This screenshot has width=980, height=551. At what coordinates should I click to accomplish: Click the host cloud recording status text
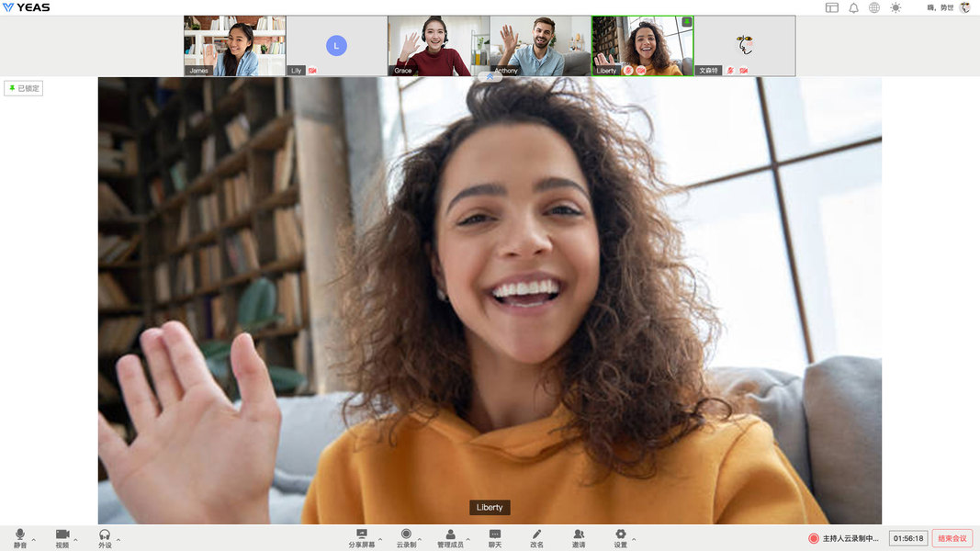tap(850, 538)
